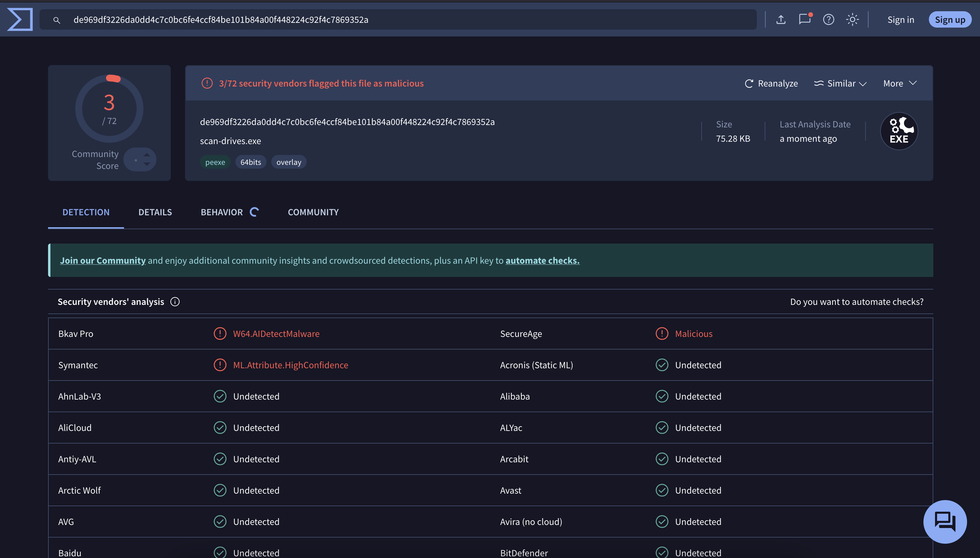Viewport: 980px width, 558px height.
Task: Open the notifications chat icon
Action: (x=805, y=19)
